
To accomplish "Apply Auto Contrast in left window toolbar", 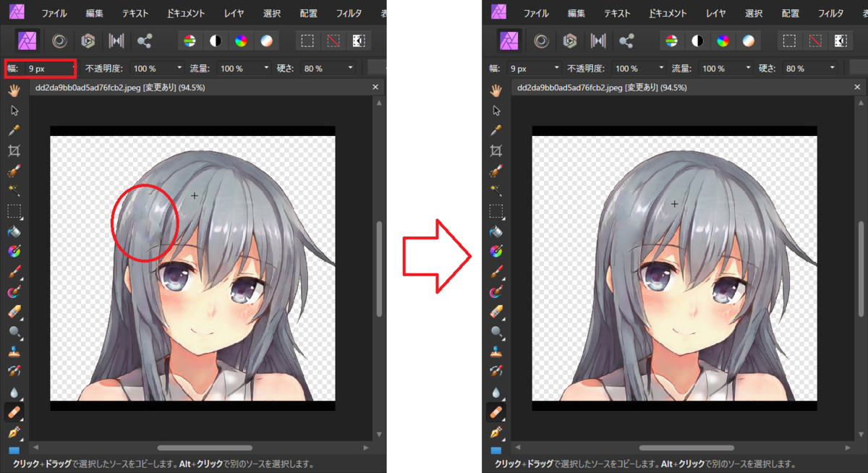I will coord(216,41).
